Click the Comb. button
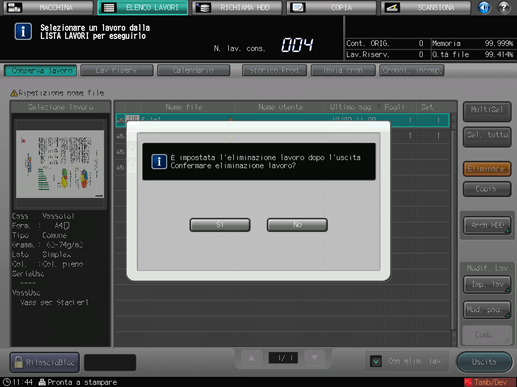 (487, 335)
